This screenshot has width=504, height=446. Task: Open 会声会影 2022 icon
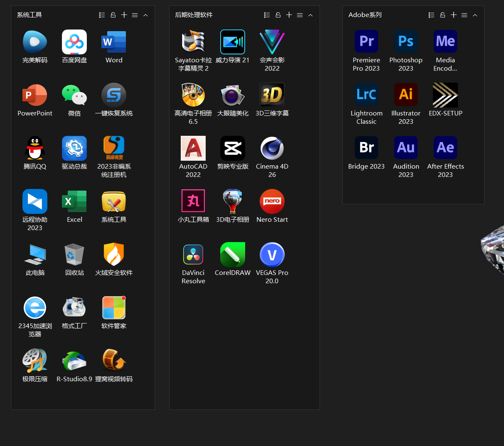[272, 42]
